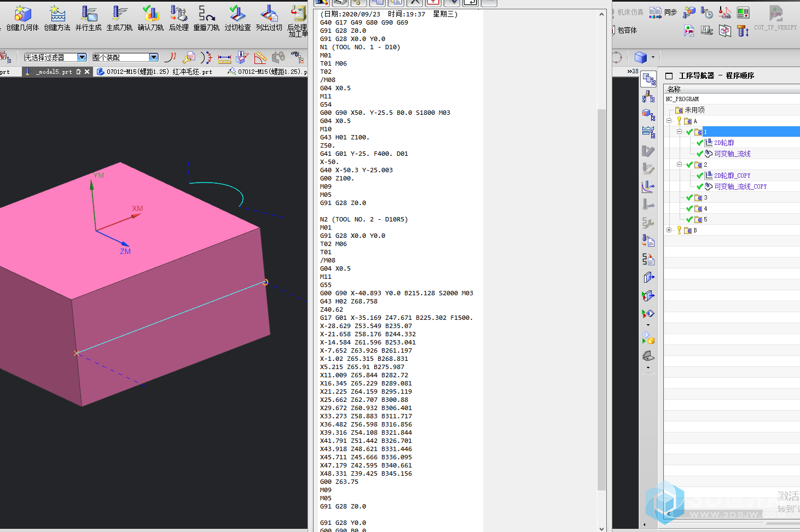Close the _model5.prt tab

pos(87,72)
